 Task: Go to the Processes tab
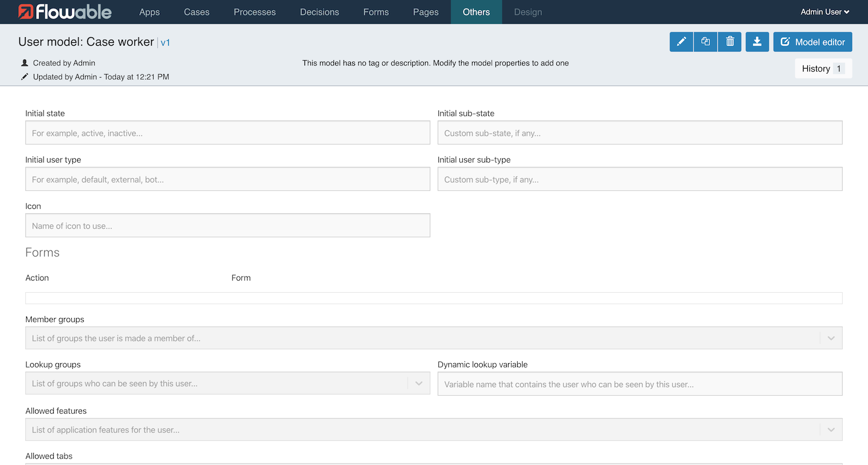point(254,12)
